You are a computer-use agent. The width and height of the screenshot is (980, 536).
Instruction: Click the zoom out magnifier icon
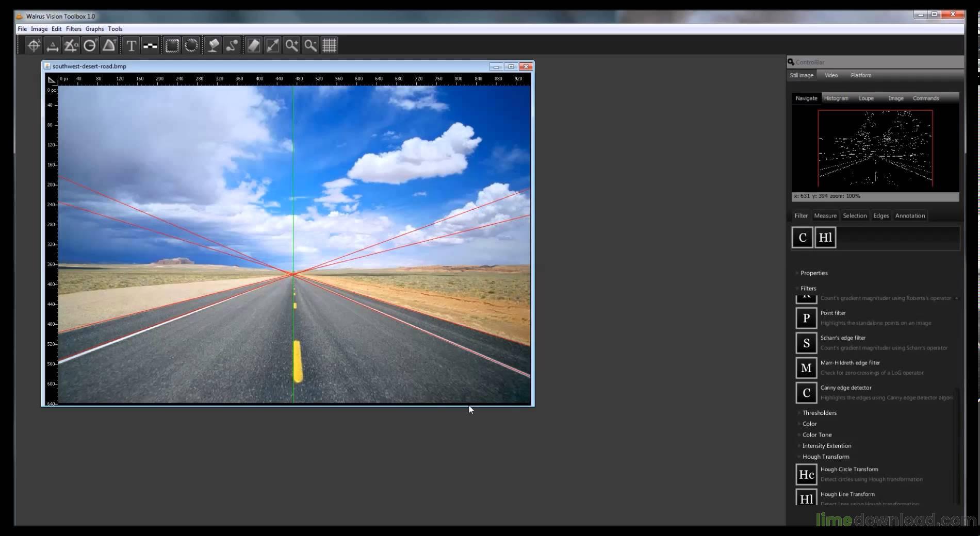click(311, 46)
